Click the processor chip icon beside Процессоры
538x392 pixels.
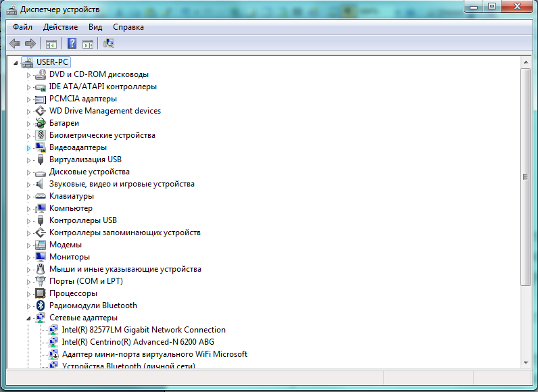coord(40,293)
